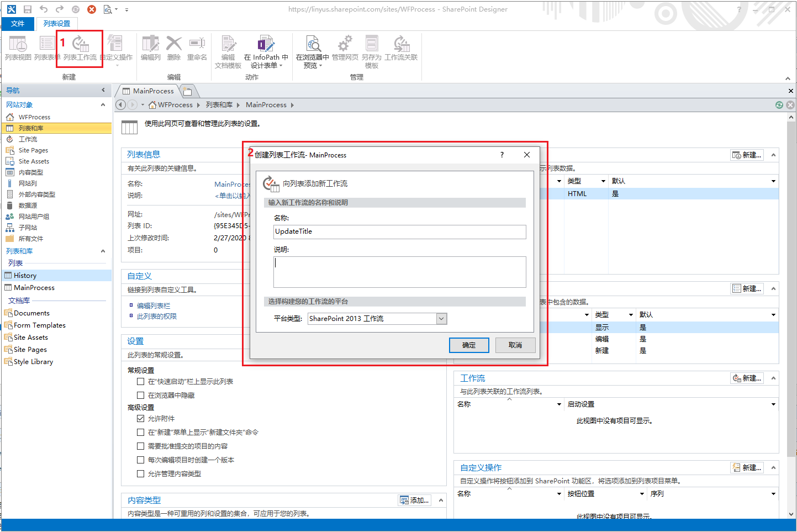Click the 添加 button in 内容类型

(x=415, y=501)
